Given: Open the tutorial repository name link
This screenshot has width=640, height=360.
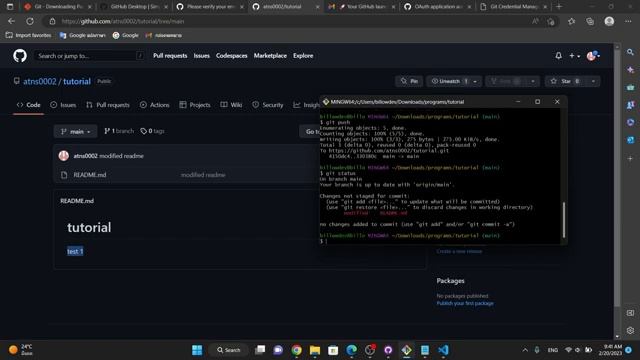Looking at the screenshot, I should (x=77, y=81).
